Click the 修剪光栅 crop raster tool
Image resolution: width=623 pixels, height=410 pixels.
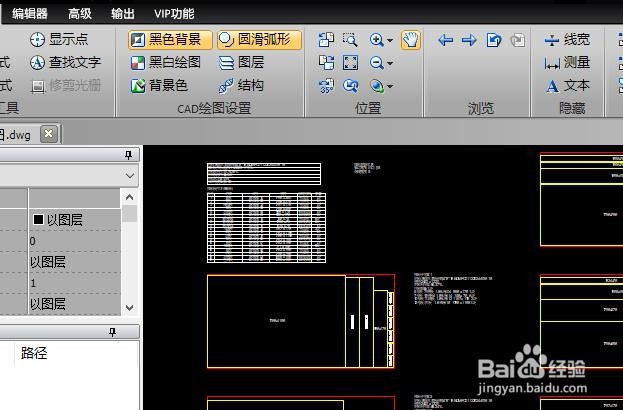pyautogui.click(x=66, y=85)
